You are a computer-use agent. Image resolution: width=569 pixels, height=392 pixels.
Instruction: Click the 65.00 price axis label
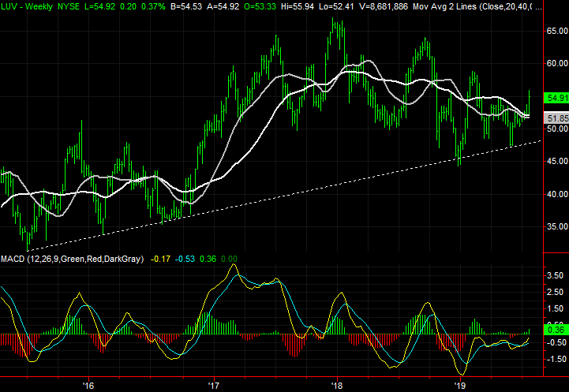[556, 31]
